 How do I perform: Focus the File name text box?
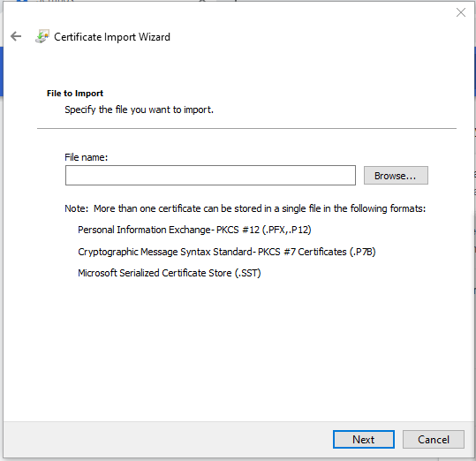[x=210, y=176]
